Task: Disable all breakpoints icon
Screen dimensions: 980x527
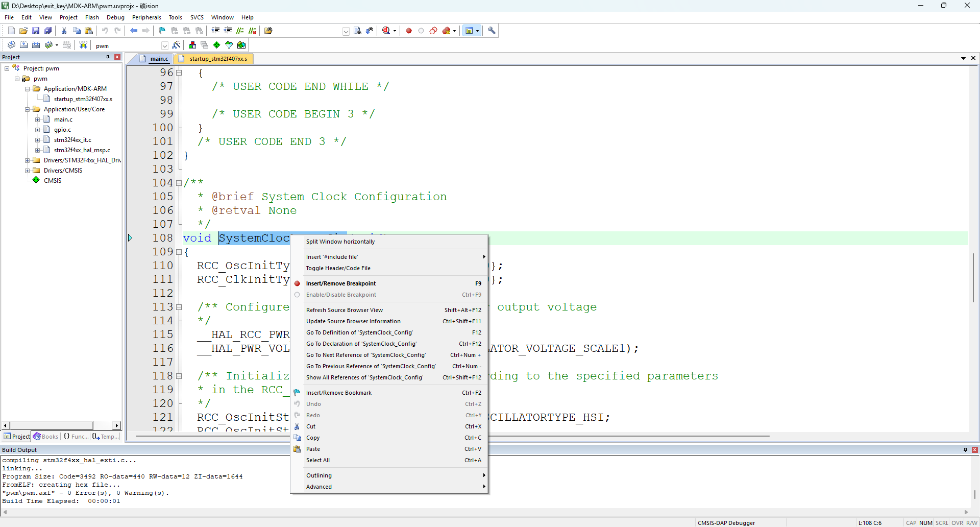Action: coord(433,31)
